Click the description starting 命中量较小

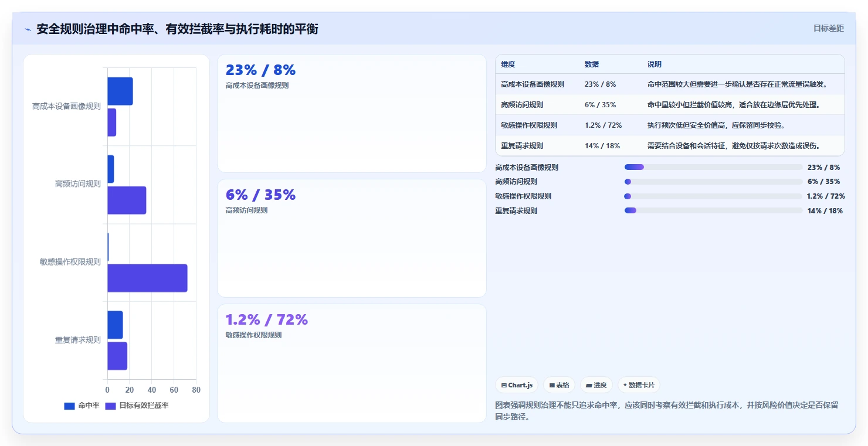[734, 105]
